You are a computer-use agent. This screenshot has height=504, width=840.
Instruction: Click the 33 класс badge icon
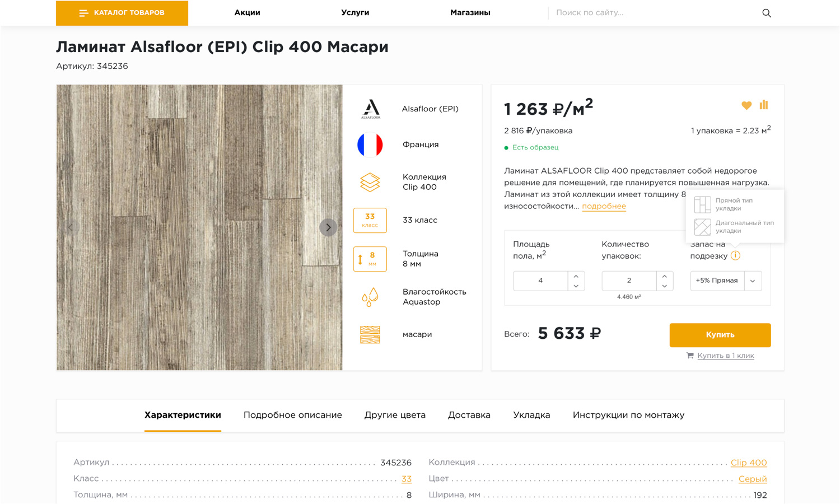[x=370, y=220]
